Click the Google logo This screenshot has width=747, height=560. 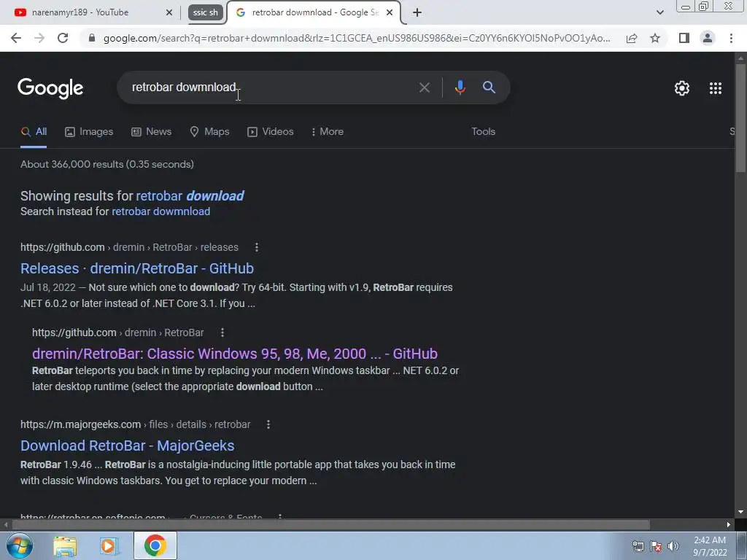pos(50,88)
